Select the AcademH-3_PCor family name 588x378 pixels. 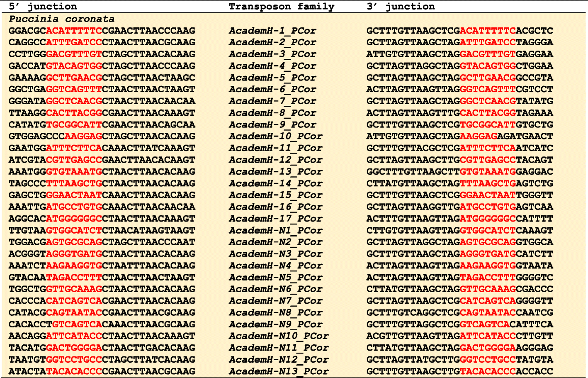point(272,54)
